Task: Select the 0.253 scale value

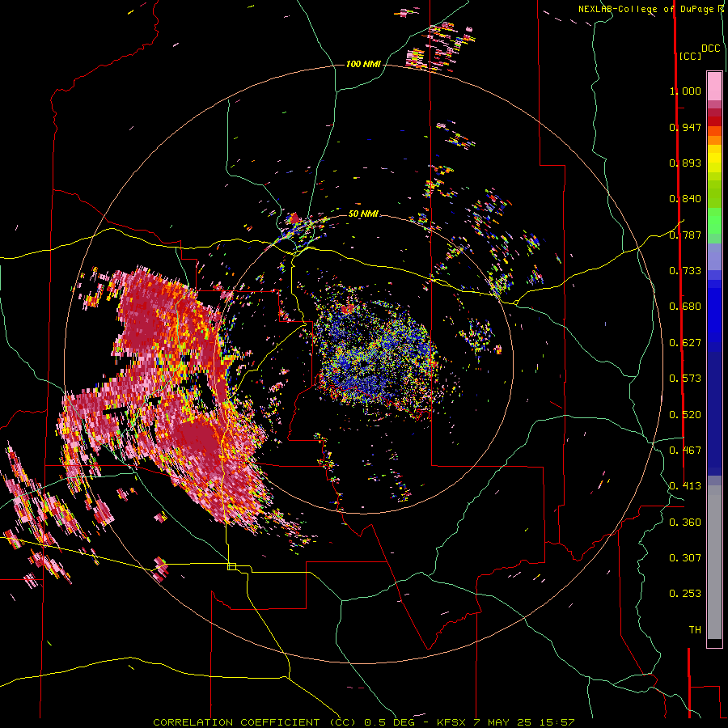Action: (x=685, y=594)
